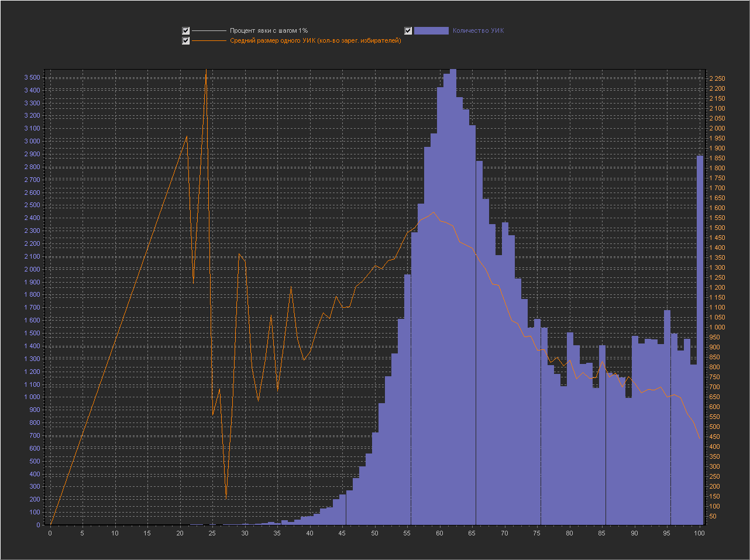This screenshot has height=560, width=750.
Task: Click the purple 'Количество УИК' legend swatch
Action: tap(431, 30)
